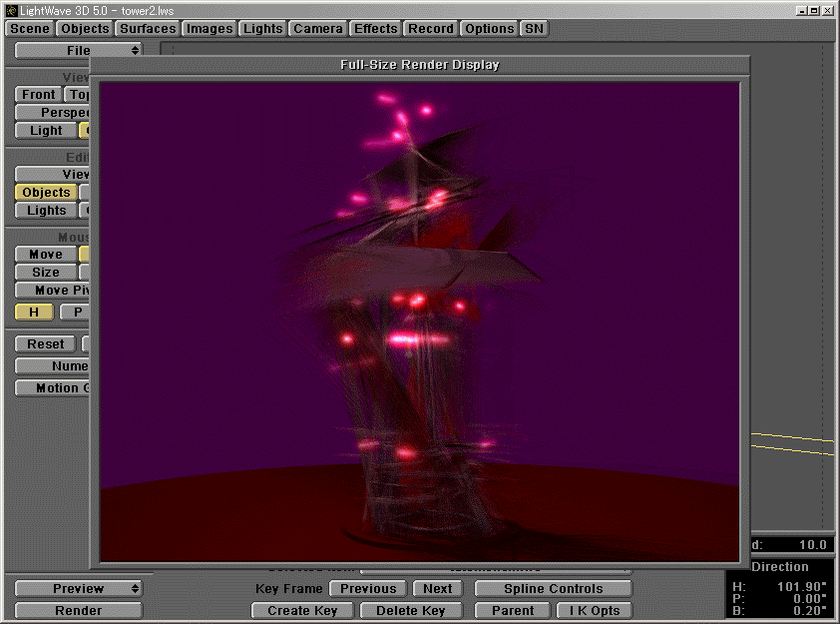Open the Preview dropdown menu

[x=77, y=588]
